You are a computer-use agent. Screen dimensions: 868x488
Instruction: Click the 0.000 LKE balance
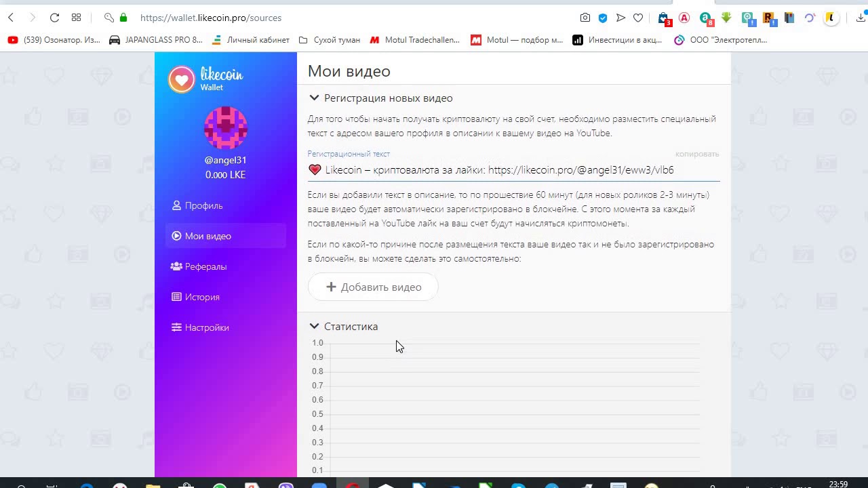point(226,175)
